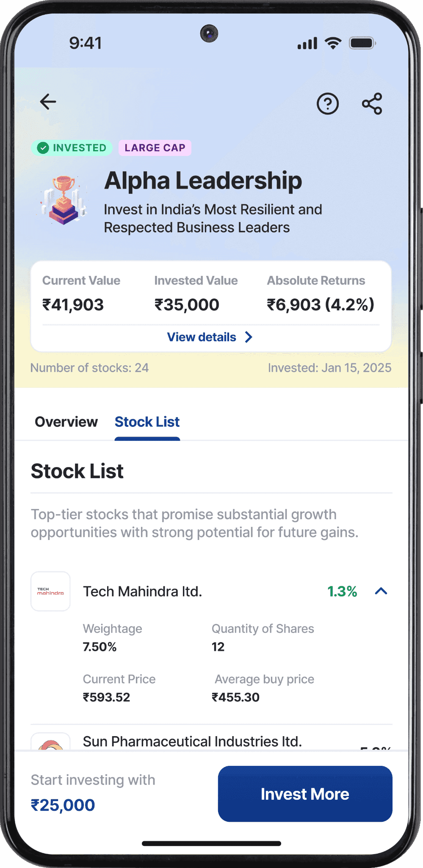Image resolution: width=423 pixels, height=868 pixels.
Task: Open the View details link
Action: pyautogui.click(x=202, y=337)
